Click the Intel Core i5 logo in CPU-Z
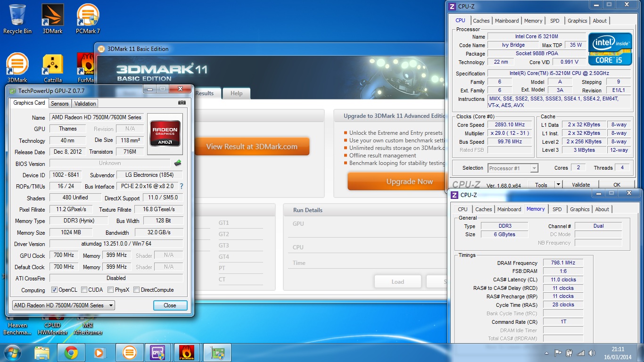Viewport: 644px width, 362px height. tap(610, 49)
